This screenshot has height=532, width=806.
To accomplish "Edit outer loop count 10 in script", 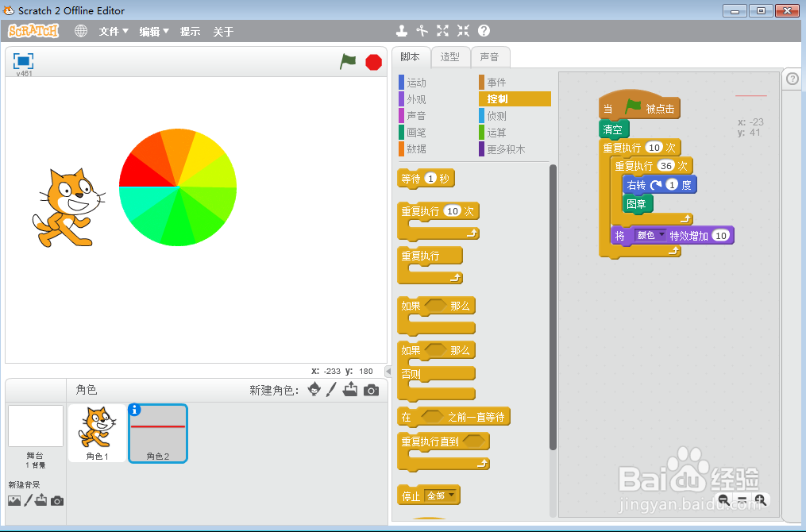I will [x=654, y=148].
